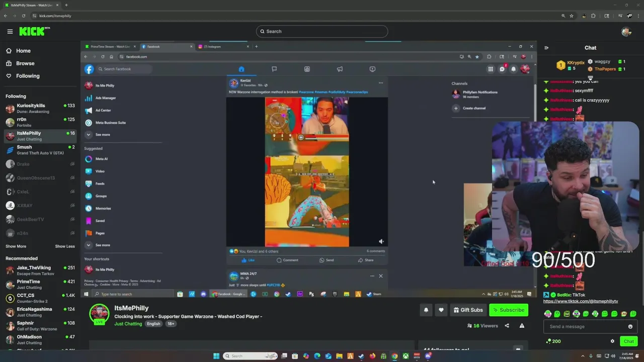Collapse followed list with Show Less
644x362 pixels.
(x=65, y=246)
